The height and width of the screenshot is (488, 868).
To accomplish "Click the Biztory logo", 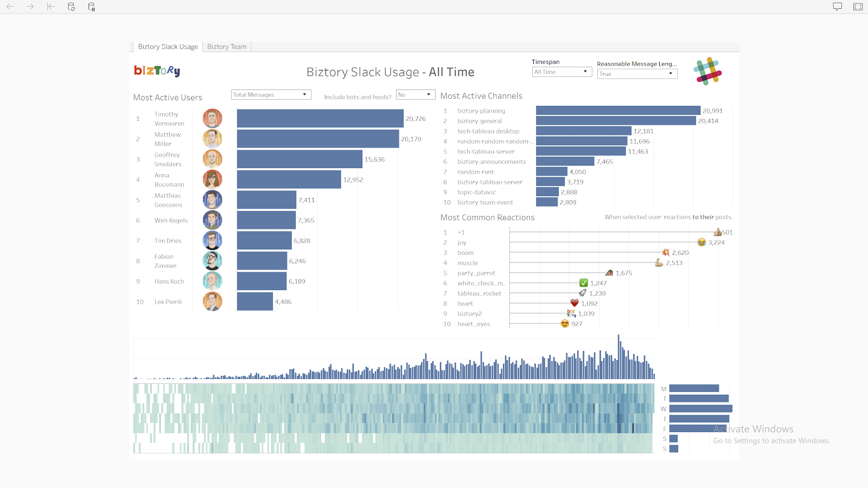I will pos(157,71).
